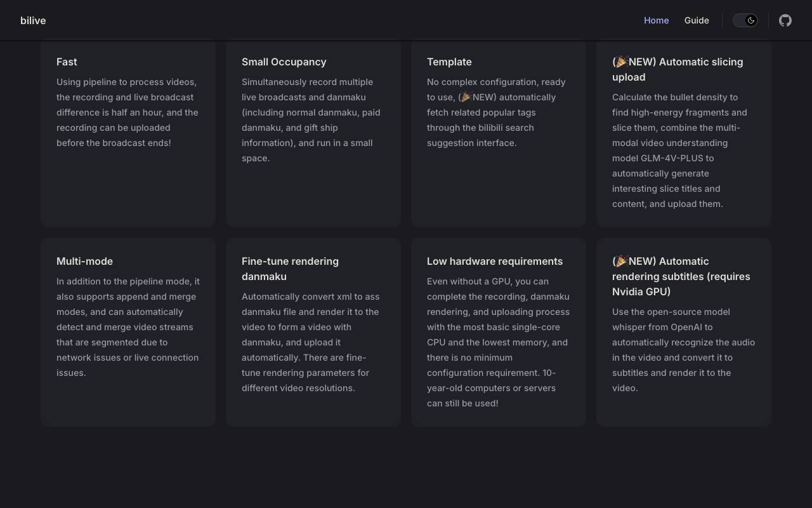This screenshot has width=812, height=508.
Task: Click the Template card heading
Action: [x=449, y=62]
